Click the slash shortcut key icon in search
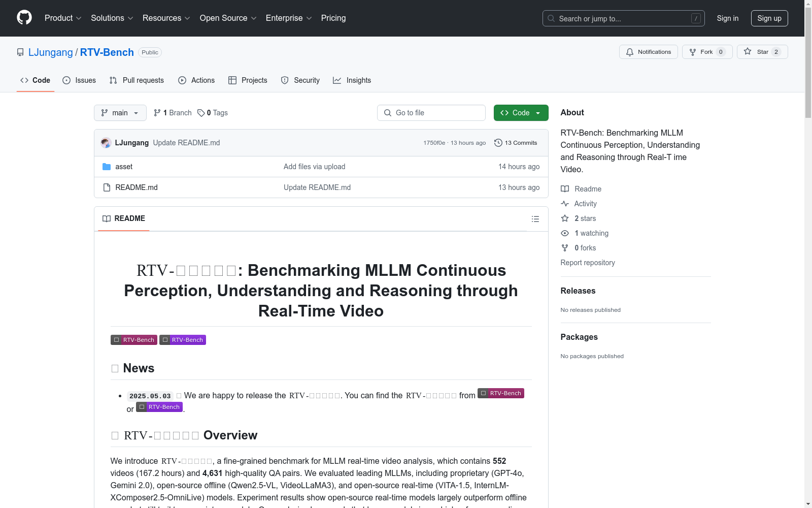This screenshot has width=812, height=508. pyautogui.click(x=696, y=18)
